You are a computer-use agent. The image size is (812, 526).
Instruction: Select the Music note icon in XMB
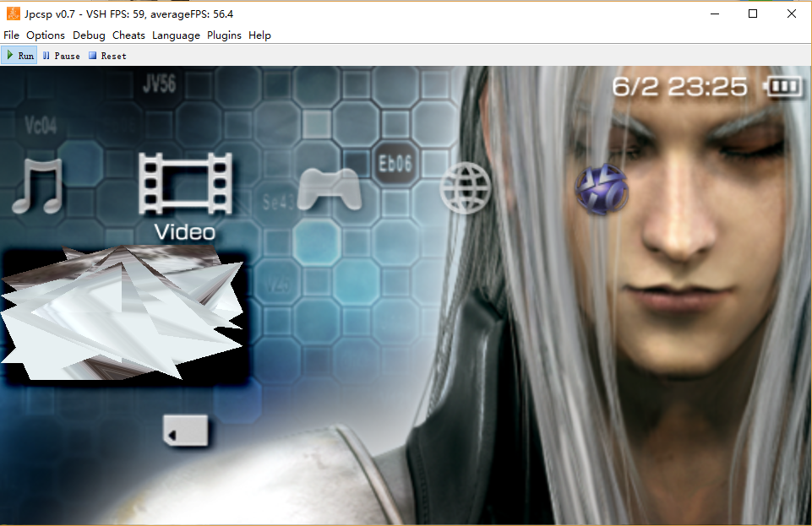pyautogui.click(x=38, y=186)
